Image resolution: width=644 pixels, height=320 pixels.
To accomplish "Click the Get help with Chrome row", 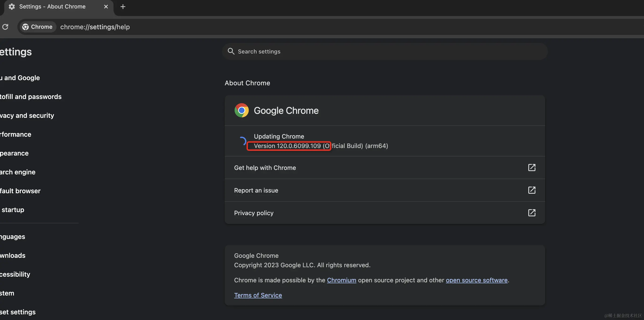I will (385, 168).
